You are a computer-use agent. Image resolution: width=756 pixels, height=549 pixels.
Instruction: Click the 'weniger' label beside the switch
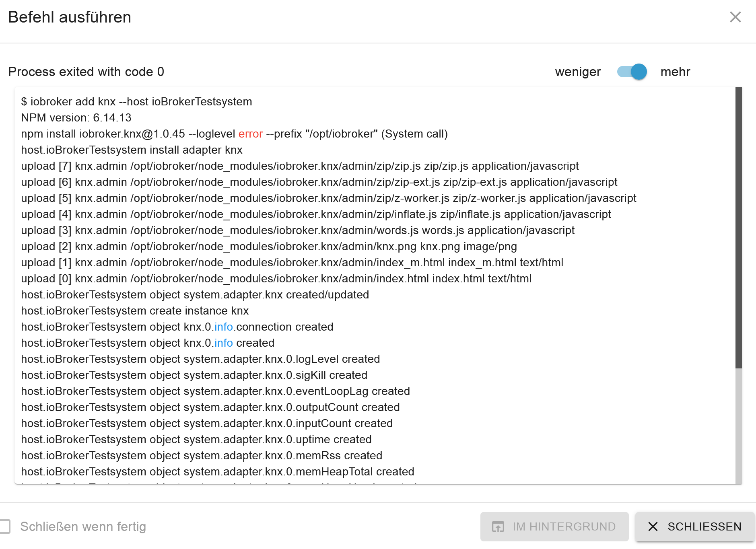(578, 72)
